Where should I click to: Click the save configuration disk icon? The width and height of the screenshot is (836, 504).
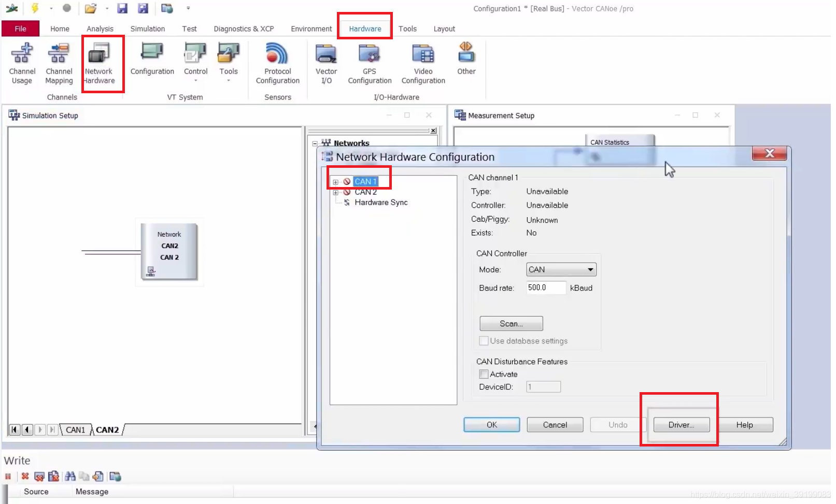point(122,8)
